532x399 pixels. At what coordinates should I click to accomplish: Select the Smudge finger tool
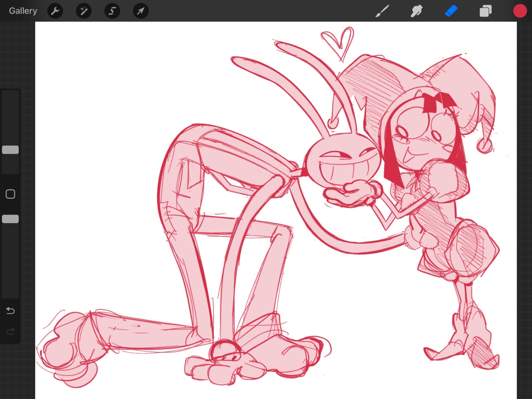point(416,11)
